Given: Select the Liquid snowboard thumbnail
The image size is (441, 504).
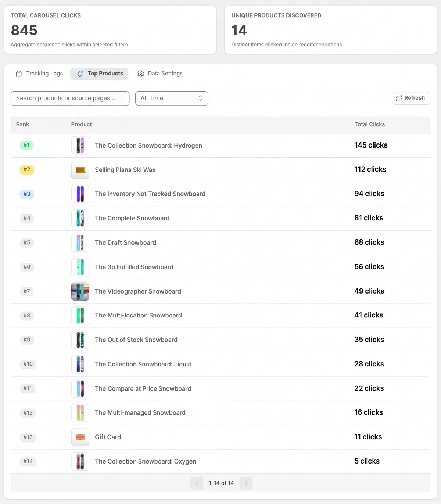Looking at the screenshot, I should (80, 364).
